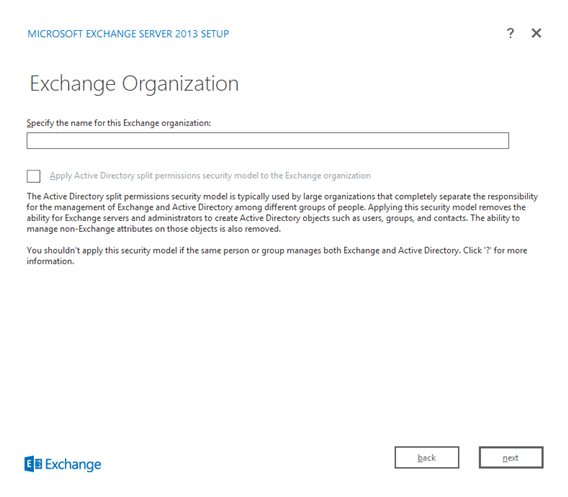Click the Microsoft Exchange Server 2013 Setup title
The image size is (568, 497).
(x=128, y=34)
